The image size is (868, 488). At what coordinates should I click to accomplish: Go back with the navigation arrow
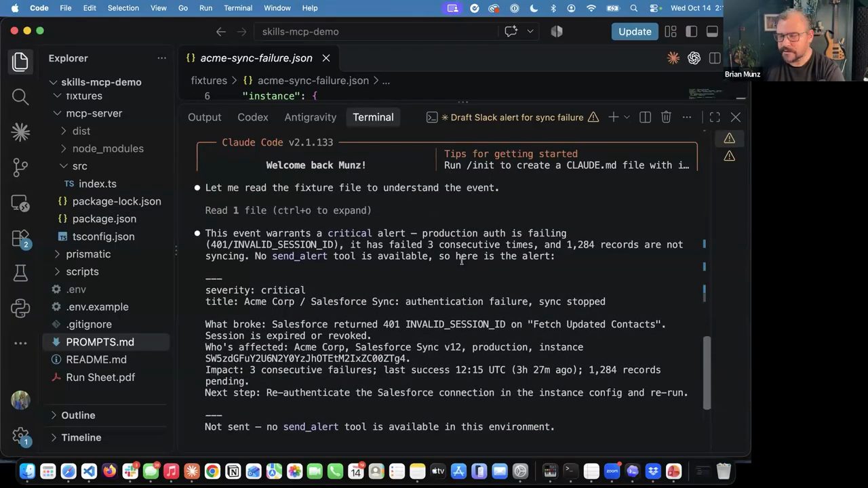click(x=220, y=31)
